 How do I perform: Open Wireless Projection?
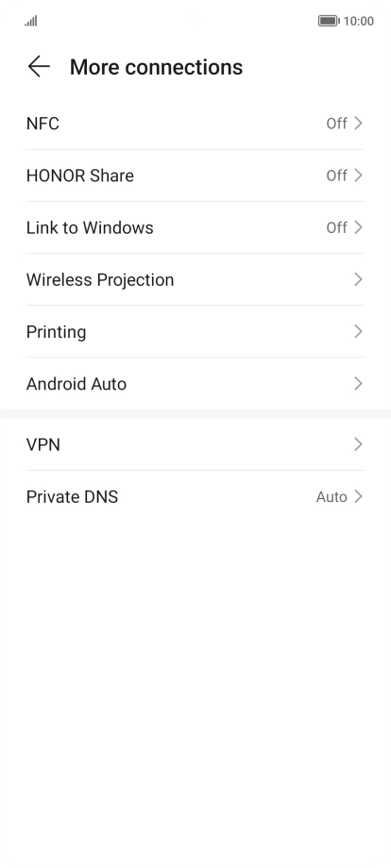click(195, 279)
